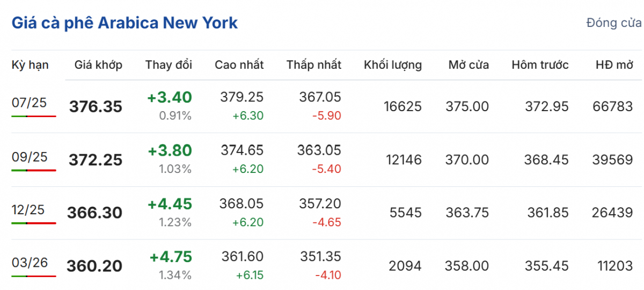
Task: Click the Đóng cửa status label
Action: coord(613,23)
